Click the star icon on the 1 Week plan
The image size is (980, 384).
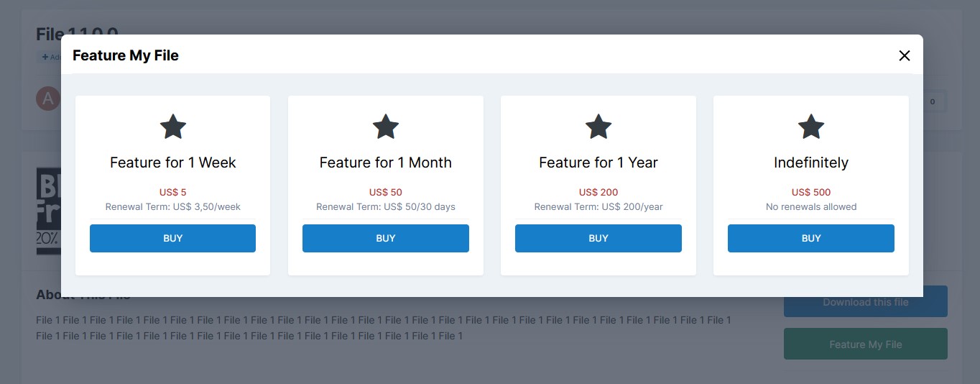[x=172, y=127]
